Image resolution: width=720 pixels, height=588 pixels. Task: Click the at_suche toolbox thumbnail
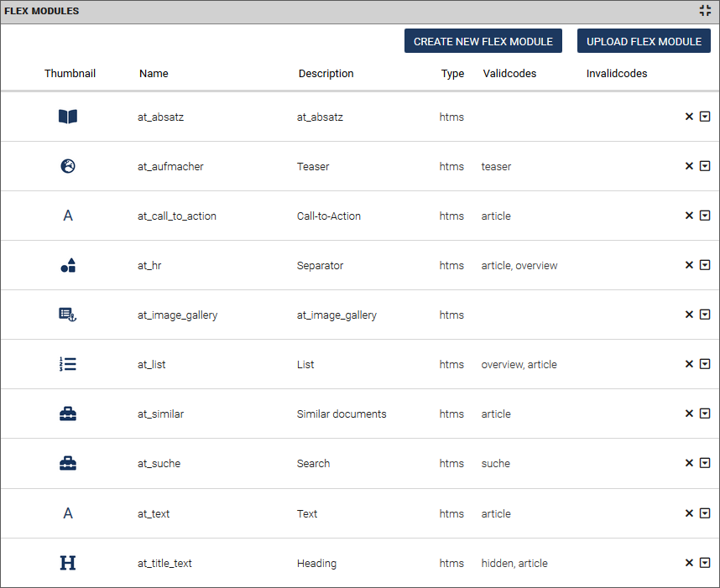pyautogui.click(x=68, y=464)
